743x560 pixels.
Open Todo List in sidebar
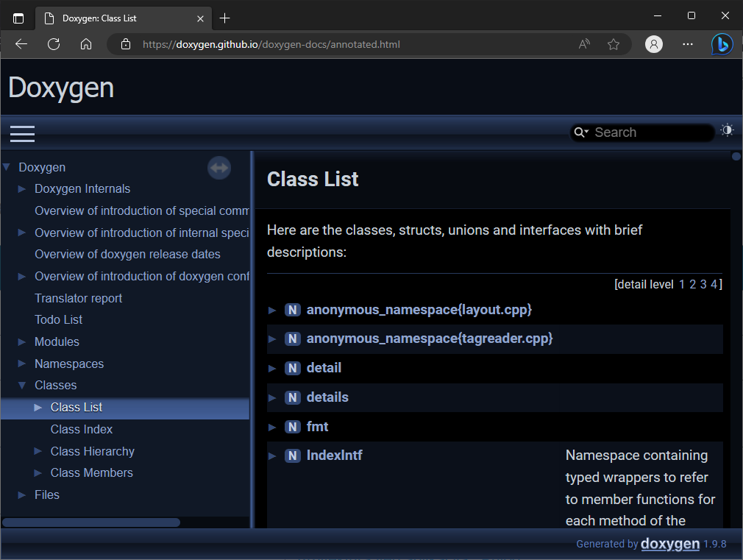[58, 319]
